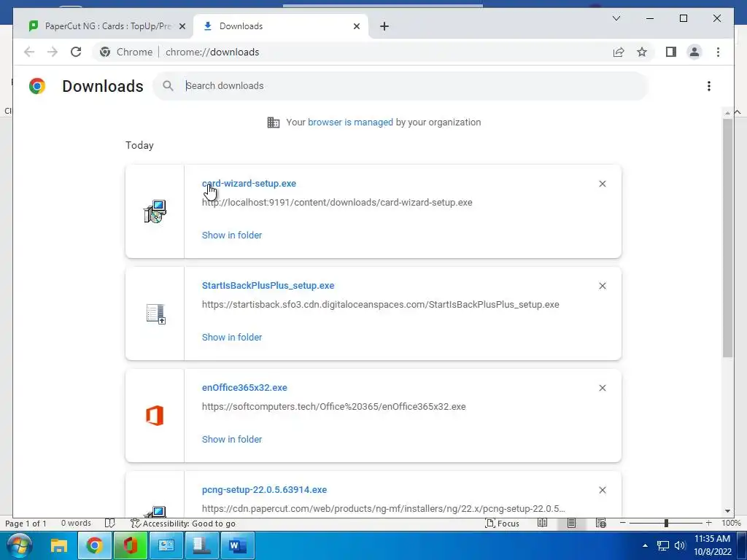Show hidden system tray icons
This screenshot has height=560, width=747.
[645, 545]
